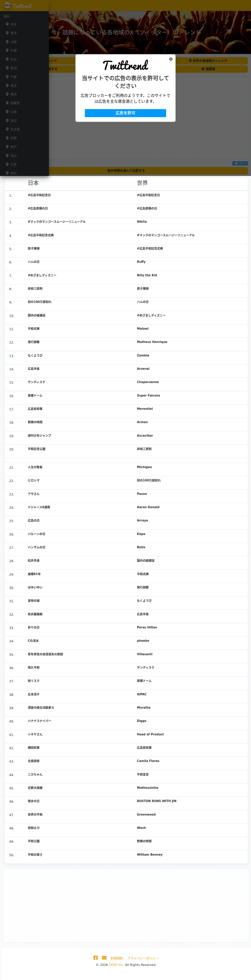The height and width of the screenshot is (980, 251).
Task: Open the Facebook icon in footer
Action: click(x=96, y=958)
